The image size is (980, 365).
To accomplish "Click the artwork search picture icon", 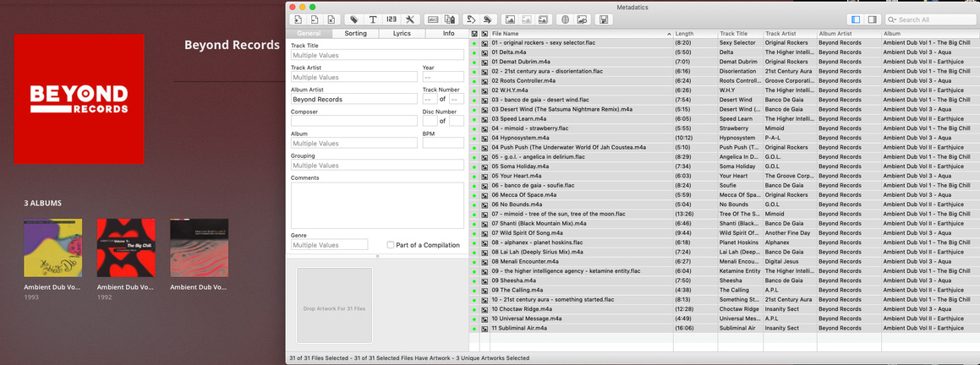I will click(x=582, y=19).
